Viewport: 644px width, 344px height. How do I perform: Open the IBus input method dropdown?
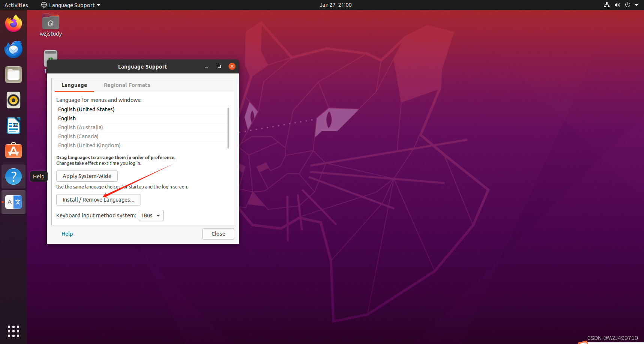pyautogui.click(x=151, y=215)
